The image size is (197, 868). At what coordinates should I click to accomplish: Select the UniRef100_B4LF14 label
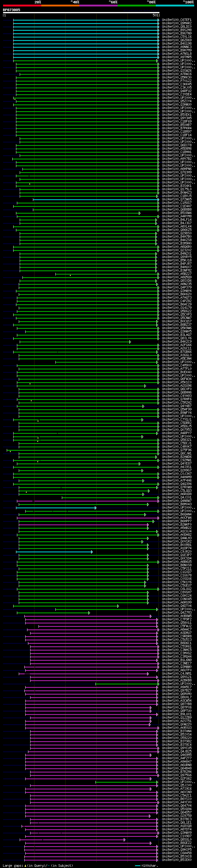click(177, 219)
